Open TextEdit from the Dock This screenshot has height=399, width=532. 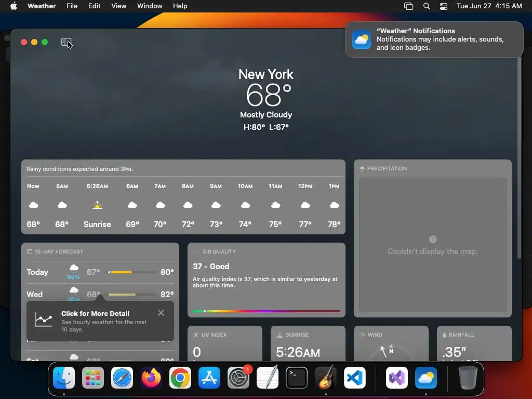268,378
